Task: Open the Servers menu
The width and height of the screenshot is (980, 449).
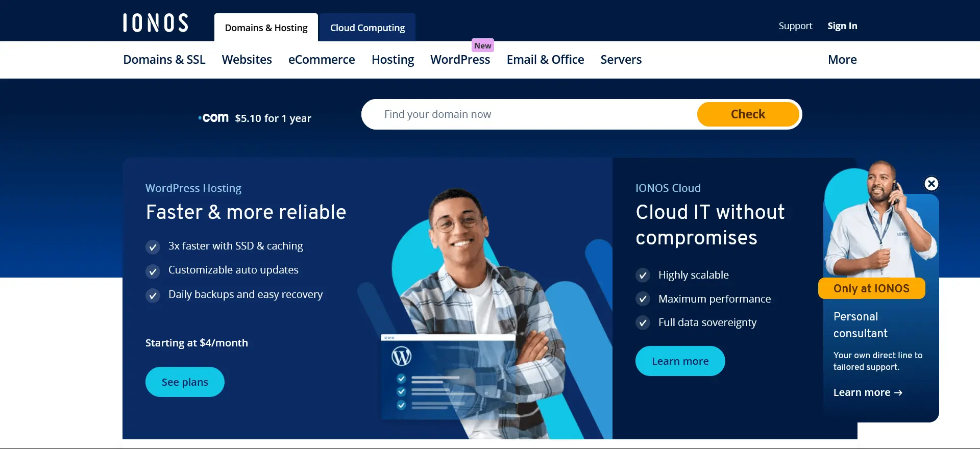Action: [621, 60]
